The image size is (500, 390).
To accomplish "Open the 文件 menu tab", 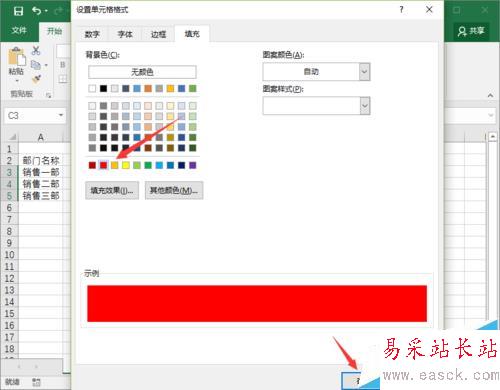I will (x=19, y=31).
